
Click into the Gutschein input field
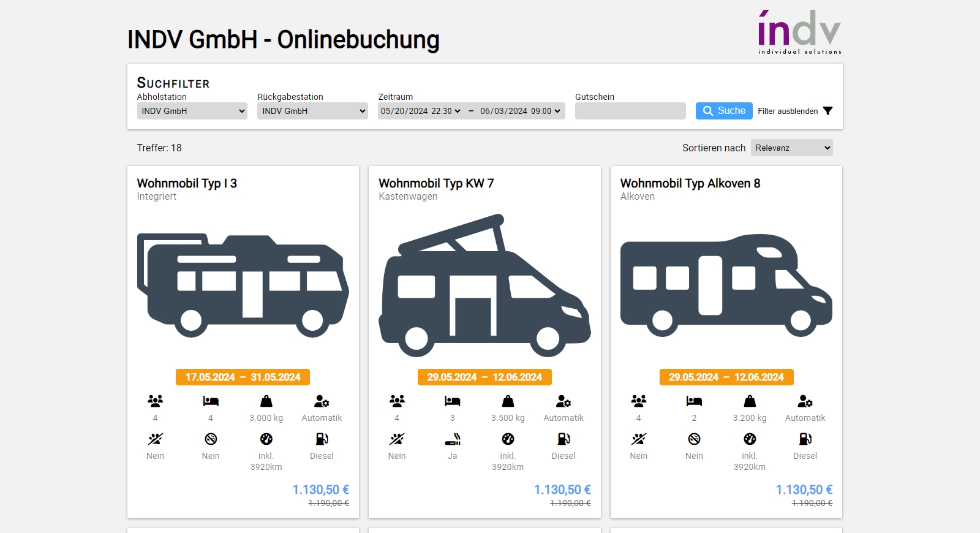pos(630,111)
